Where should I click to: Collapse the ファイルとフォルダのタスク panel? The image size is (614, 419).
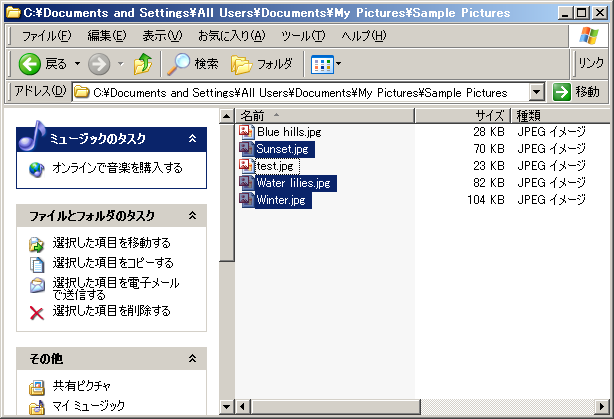tap(192, 215)
